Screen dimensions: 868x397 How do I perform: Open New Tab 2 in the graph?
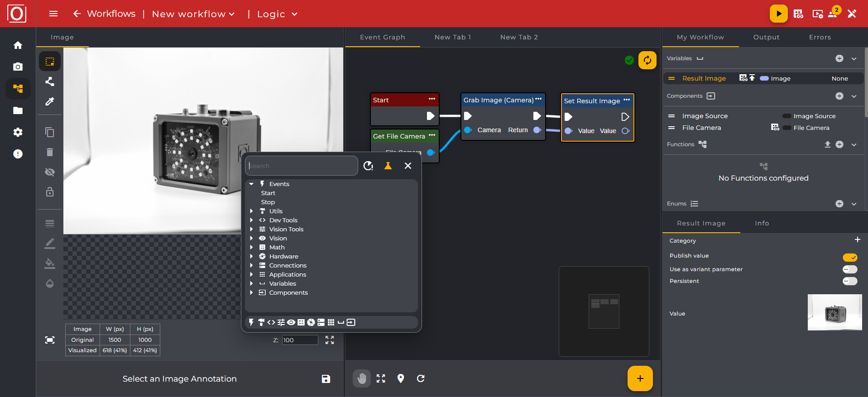coord(519,37)
